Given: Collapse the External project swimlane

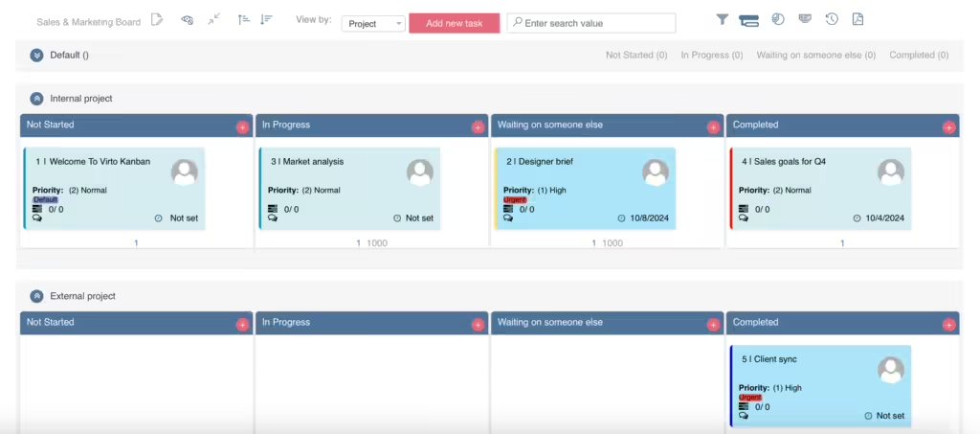Looking at the screenshot, I should click(37, 296).
